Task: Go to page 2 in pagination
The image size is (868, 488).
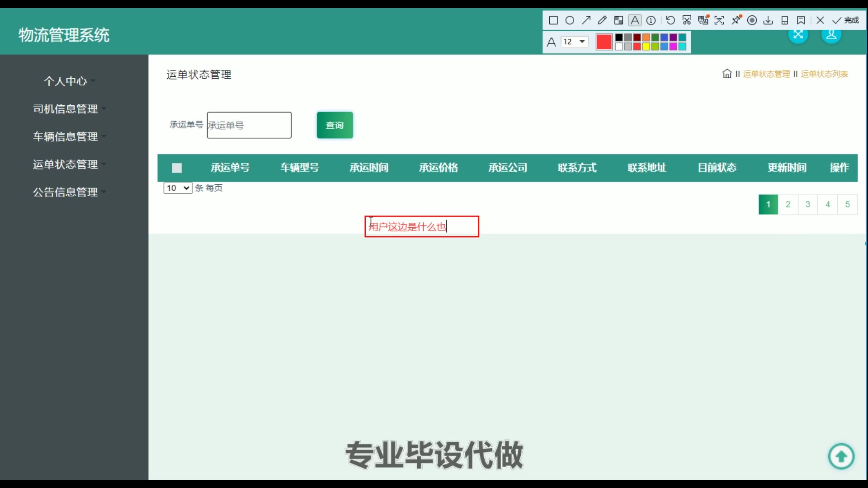Action: pos(788,204)
